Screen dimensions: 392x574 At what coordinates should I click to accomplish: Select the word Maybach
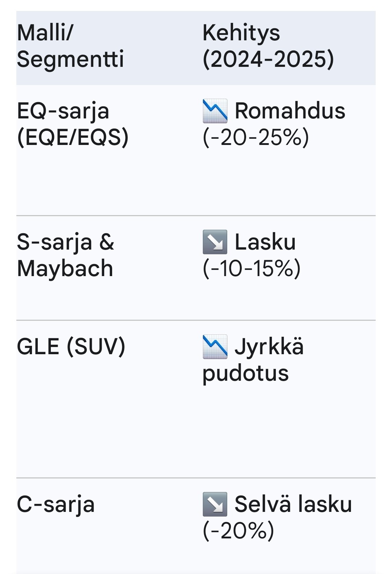pos(65,268)
